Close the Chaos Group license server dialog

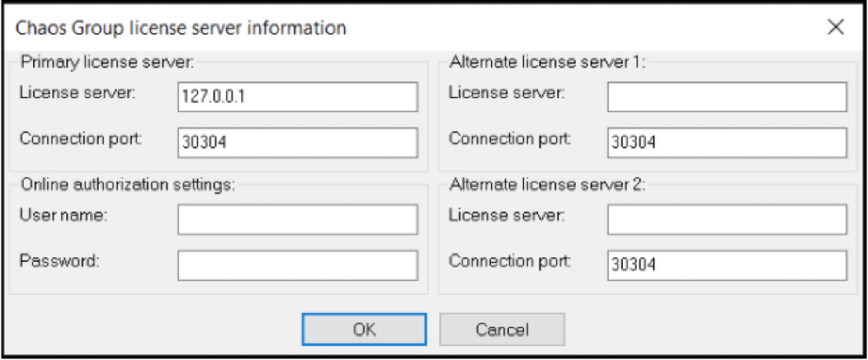(x=835, y=27)
